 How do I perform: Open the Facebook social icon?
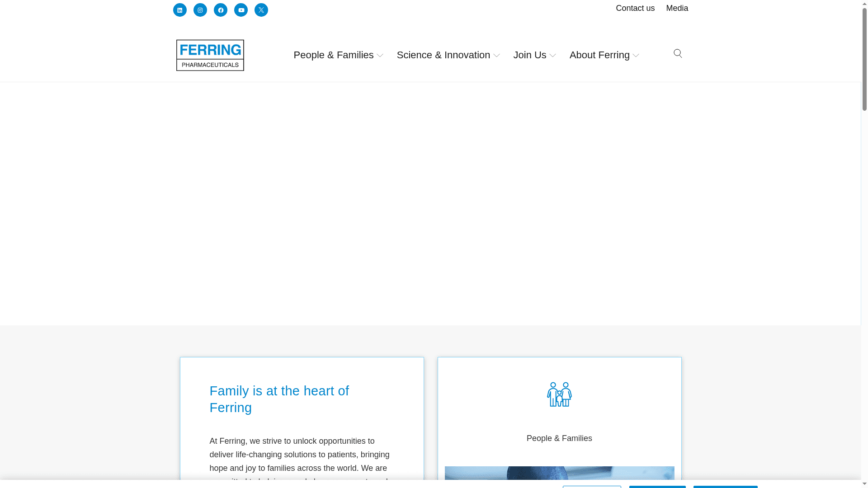pos(220,9)
